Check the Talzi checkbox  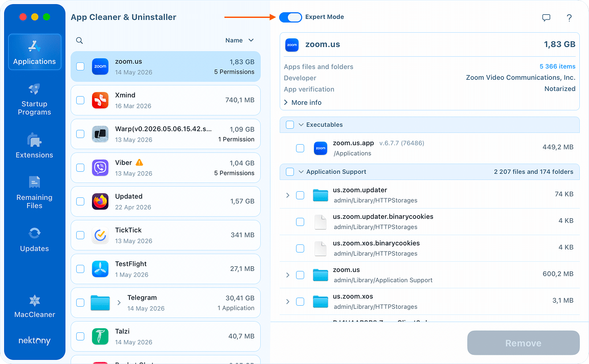point(80,336)
